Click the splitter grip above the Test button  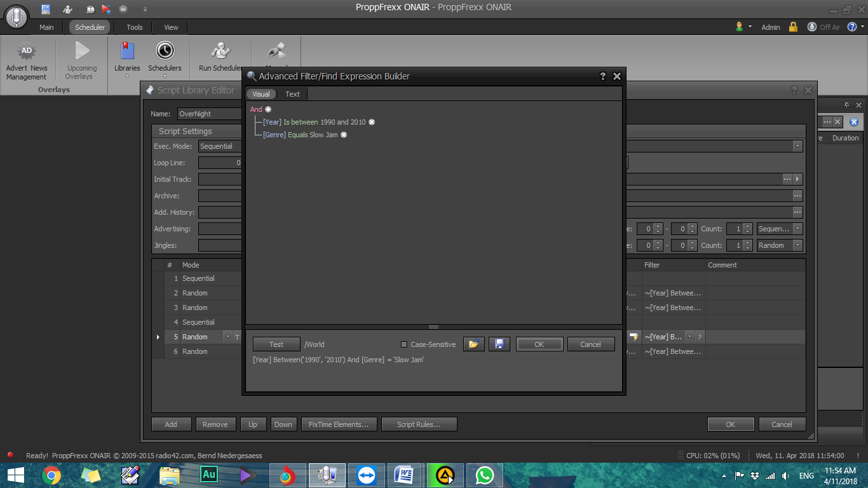pyautogui.click(x=434, y=327)
